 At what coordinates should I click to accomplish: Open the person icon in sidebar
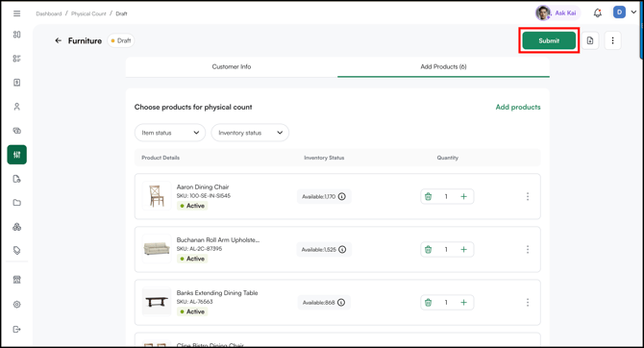click(17, 107)
